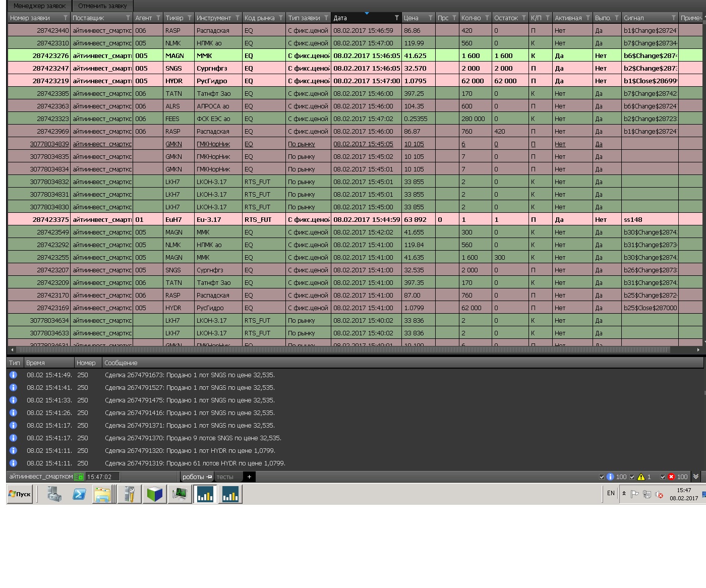Sort messages by Тип column header
The width and height of the screenshot is (706, 588).
(x=15, y=363)
